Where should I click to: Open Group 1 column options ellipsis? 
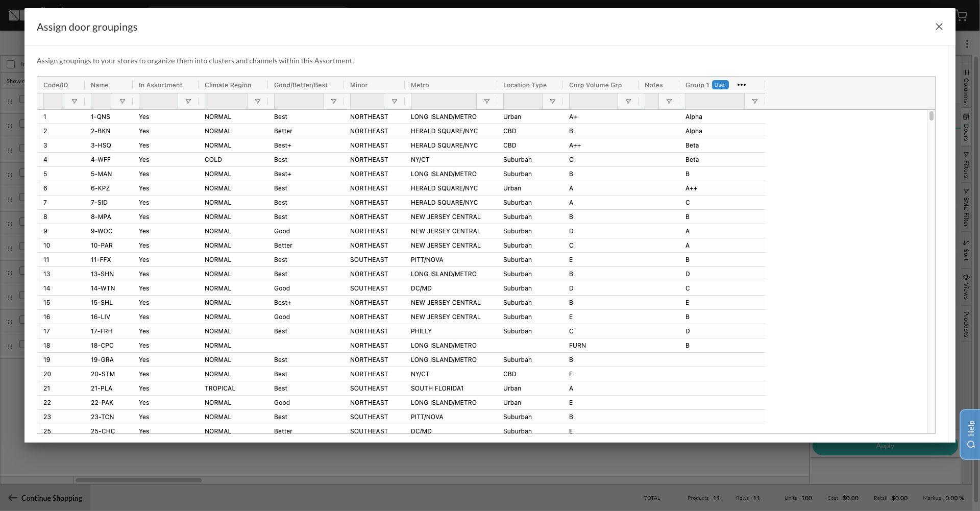742,85
